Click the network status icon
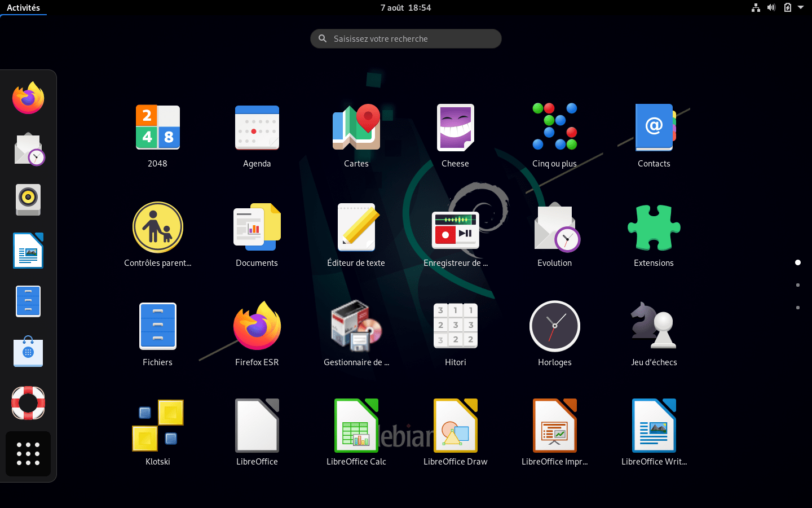 click(756, 8)
